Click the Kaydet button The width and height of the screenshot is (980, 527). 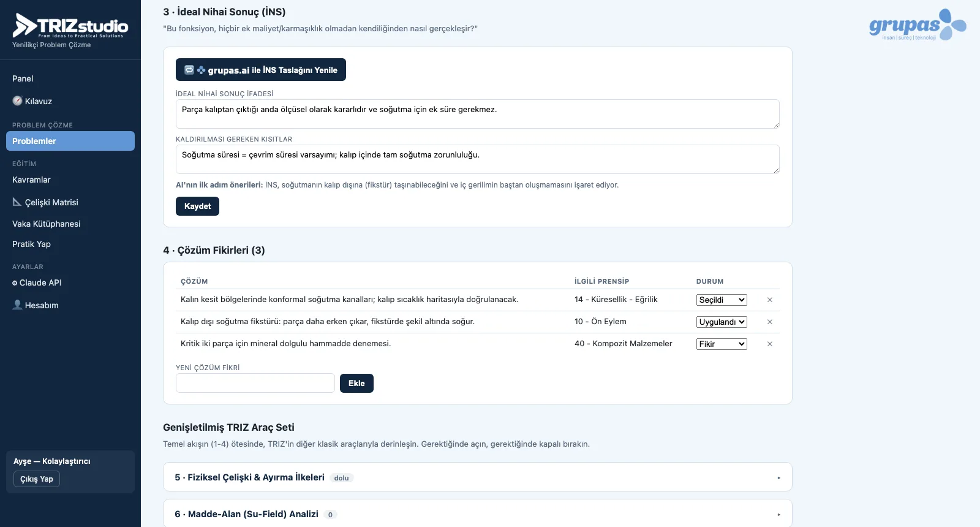[x=197, y=206]
